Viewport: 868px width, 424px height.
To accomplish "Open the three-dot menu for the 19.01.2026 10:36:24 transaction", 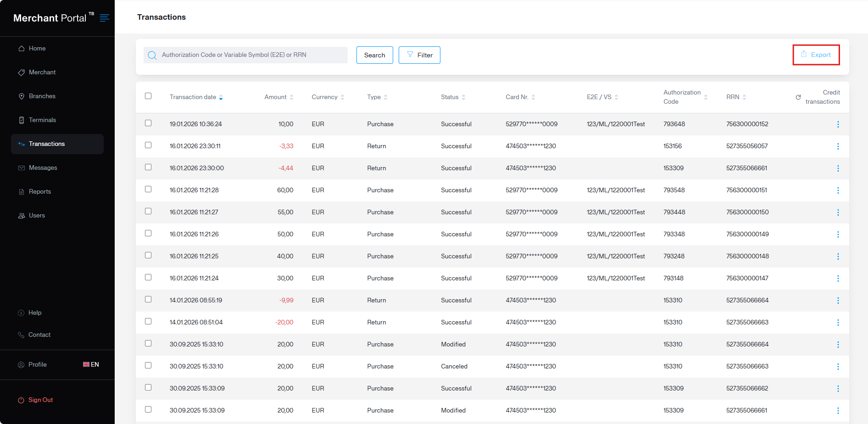I will (838, 124).
